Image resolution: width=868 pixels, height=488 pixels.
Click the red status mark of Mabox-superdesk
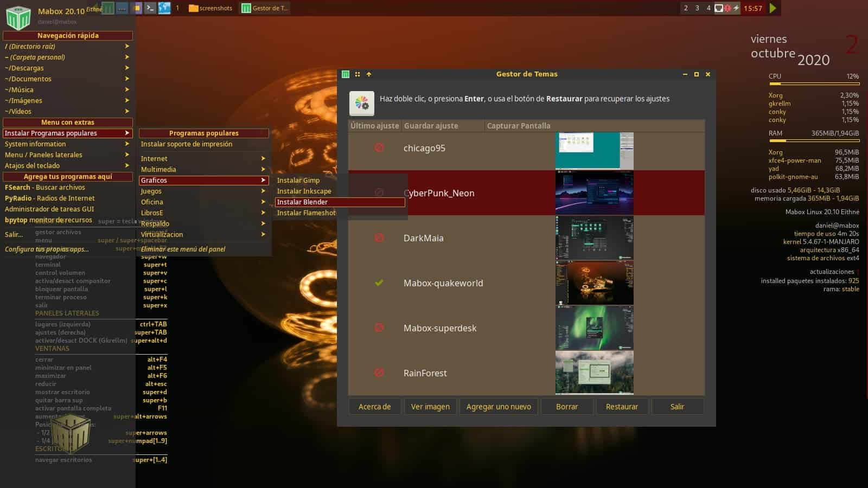(379, 328)
